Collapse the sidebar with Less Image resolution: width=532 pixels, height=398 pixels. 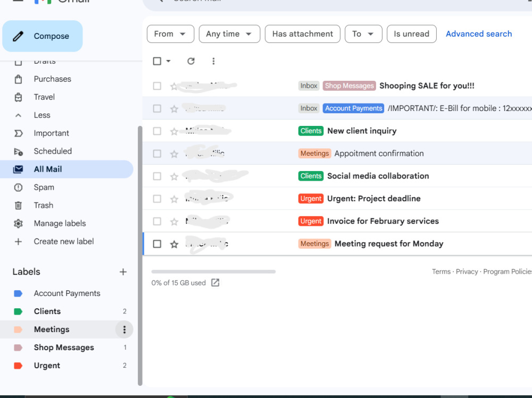coord(41,115)
